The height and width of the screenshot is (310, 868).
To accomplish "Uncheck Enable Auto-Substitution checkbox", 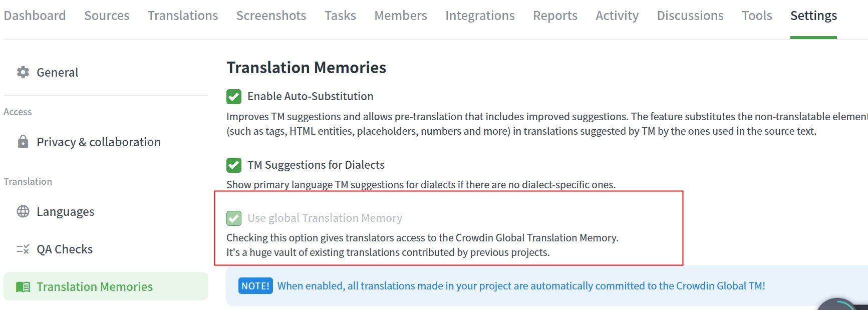I will [234, 96].
